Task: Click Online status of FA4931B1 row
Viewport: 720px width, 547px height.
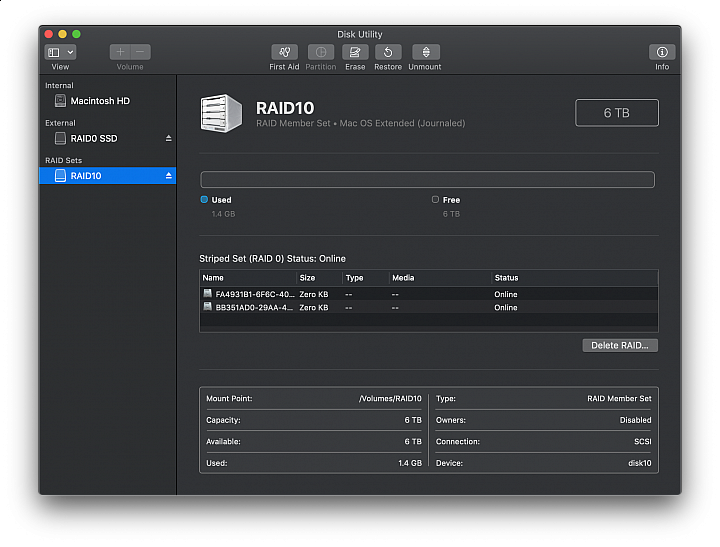Action: pyautogui.click(x=506, y=294)
